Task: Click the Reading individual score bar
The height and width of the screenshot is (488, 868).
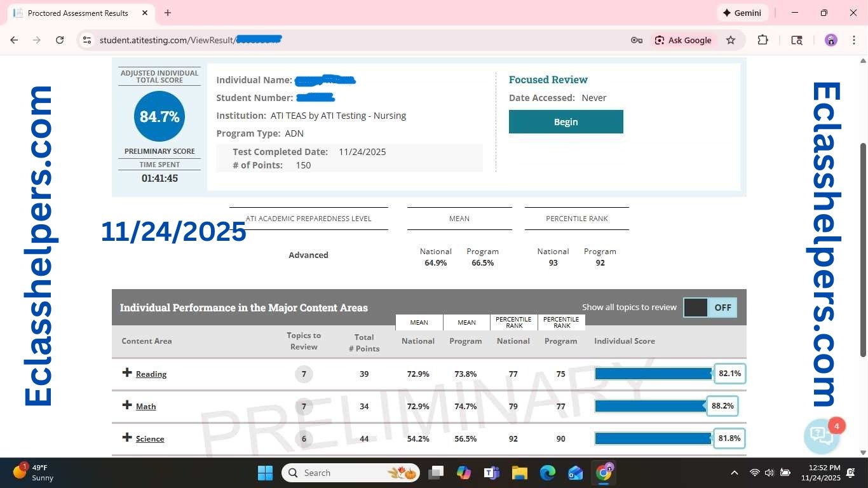Action: tap(653, 374)
